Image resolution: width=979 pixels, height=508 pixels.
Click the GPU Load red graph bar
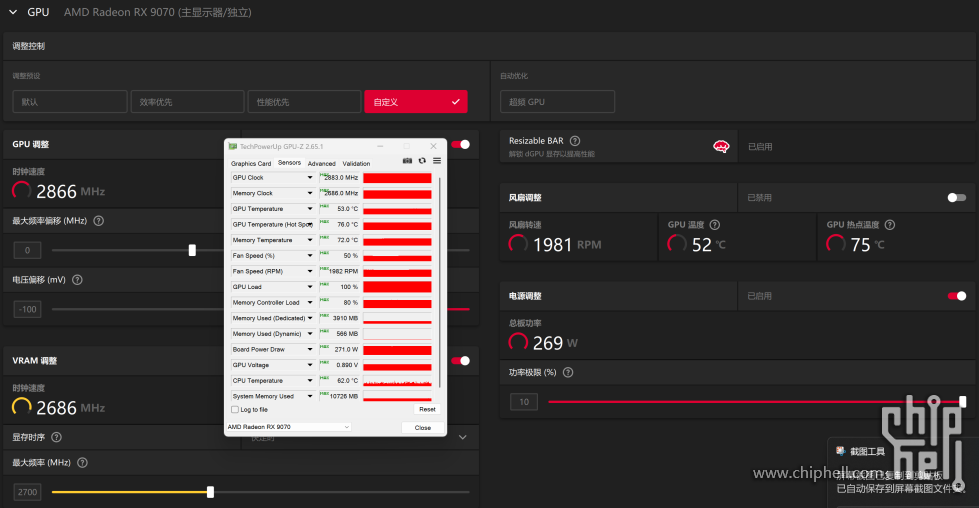[x=397, y=287]
